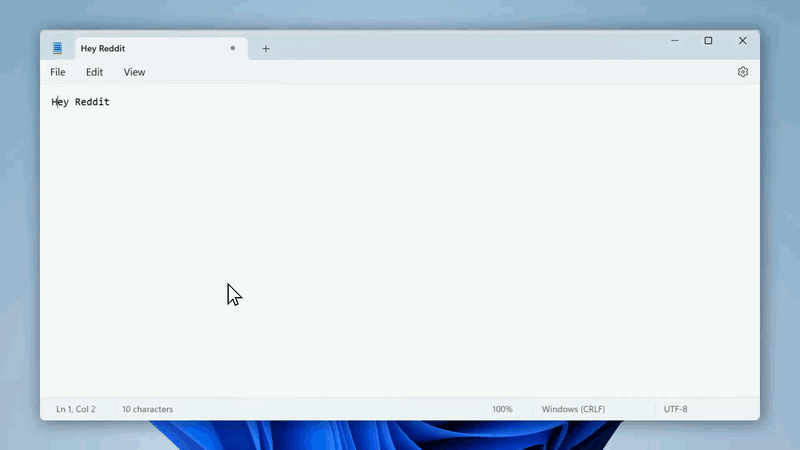Click the 10 characters status entry
The image size is (800, 450).
[147, 409]
